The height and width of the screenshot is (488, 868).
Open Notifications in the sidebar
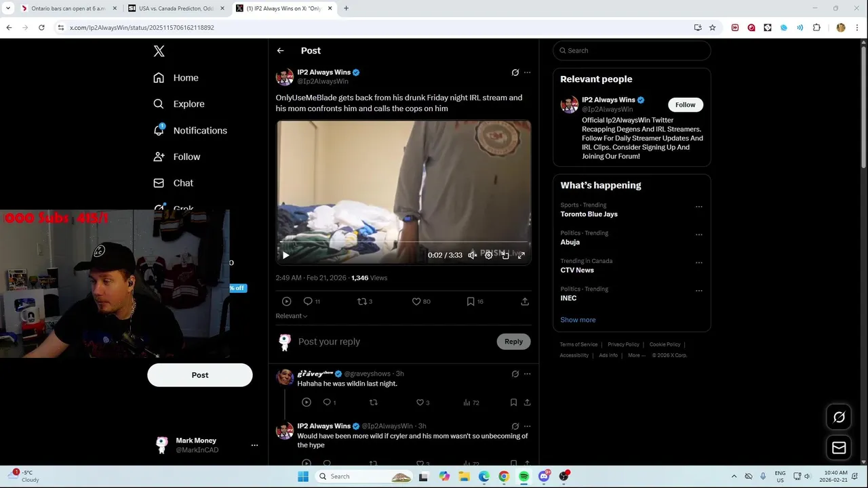pyautogui.click(x=191, y=130)
